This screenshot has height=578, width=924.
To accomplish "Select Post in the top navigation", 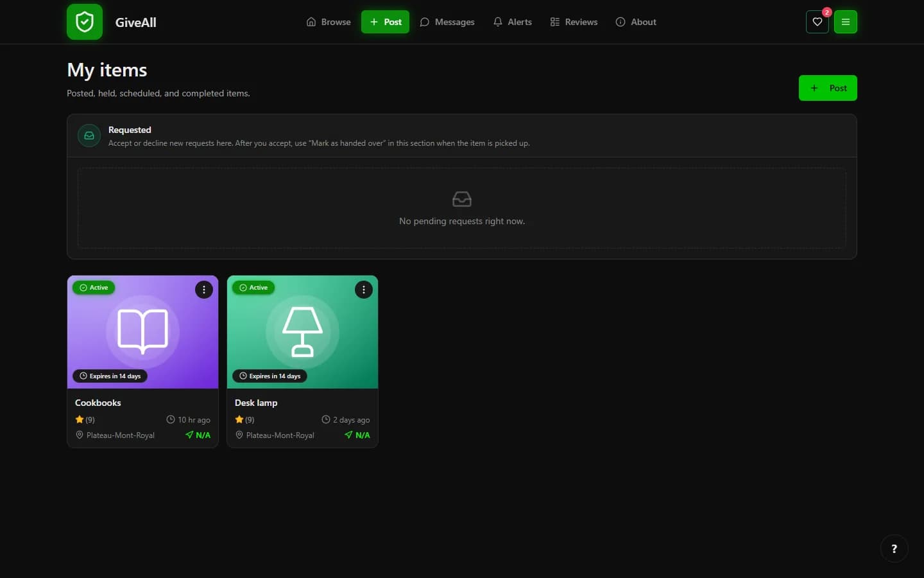I will [385, 22].
